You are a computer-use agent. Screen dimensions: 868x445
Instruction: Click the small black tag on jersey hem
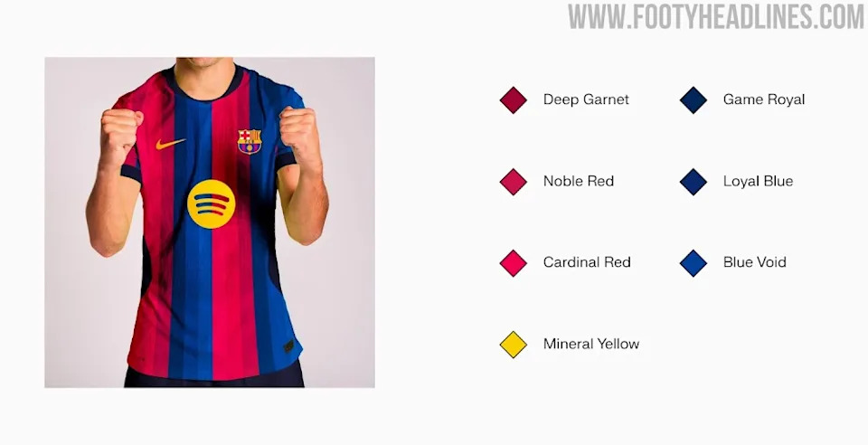[x=289, y=346]
